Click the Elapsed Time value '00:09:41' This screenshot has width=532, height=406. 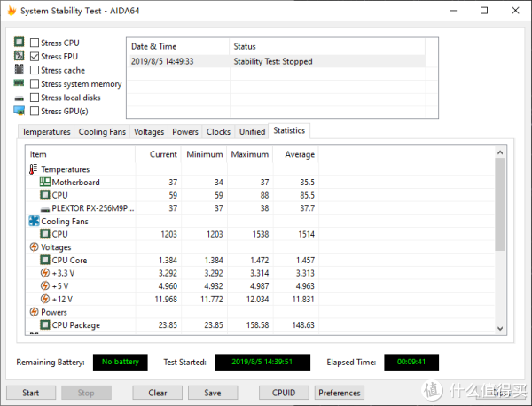[411, 362]
